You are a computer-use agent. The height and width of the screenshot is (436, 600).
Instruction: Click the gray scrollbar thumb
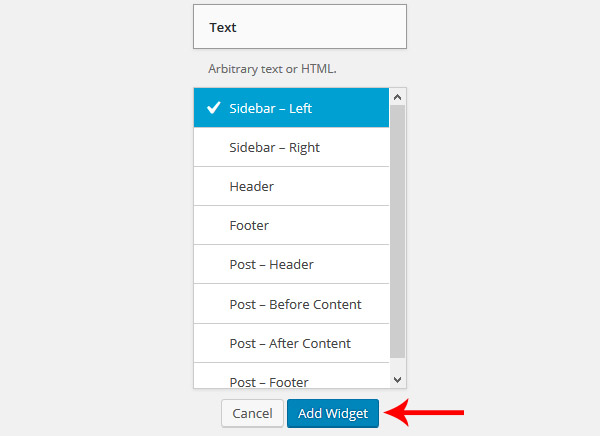point(398,232)
